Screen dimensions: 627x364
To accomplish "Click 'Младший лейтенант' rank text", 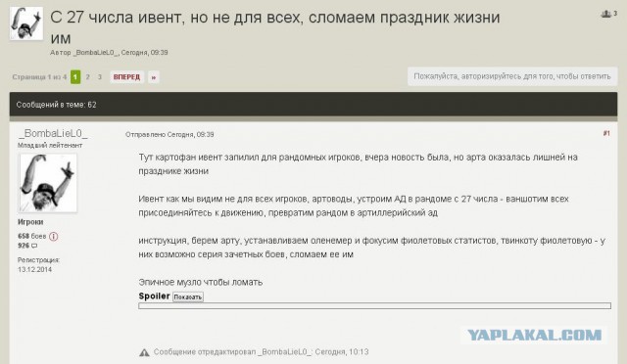I will [50, 145].
